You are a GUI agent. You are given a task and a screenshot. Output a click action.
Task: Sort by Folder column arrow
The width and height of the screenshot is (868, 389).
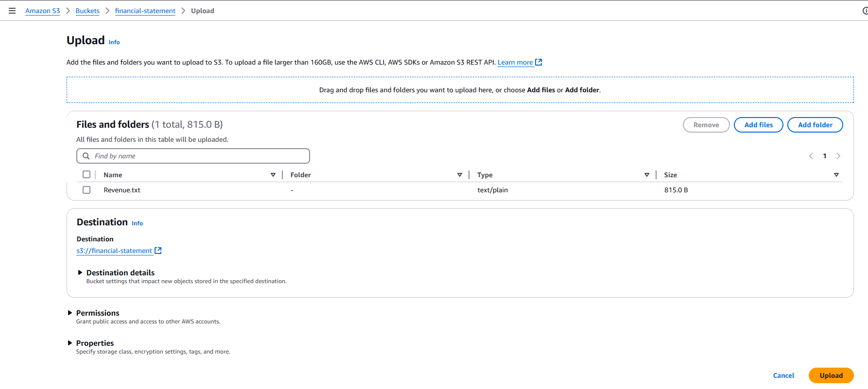460,175
